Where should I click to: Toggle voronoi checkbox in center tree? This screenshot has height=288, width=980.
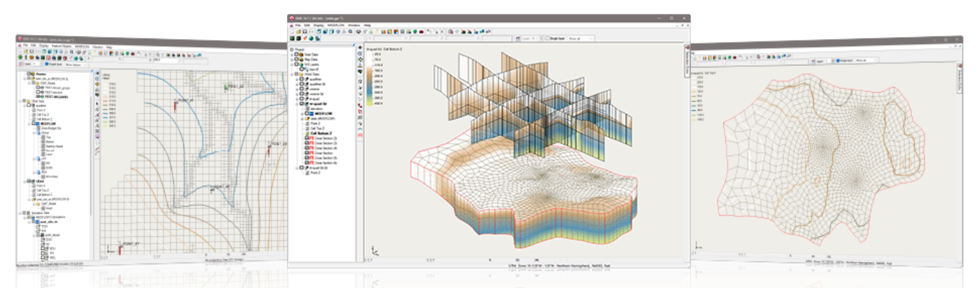(x=302, y=88)
